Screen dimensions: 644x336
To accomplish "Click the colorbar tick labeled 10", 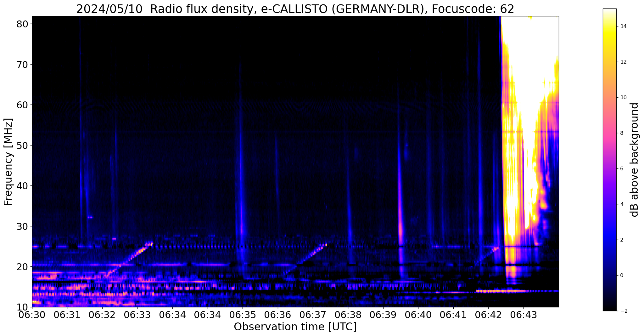I will pyautogui.click(x=623, y=98).
